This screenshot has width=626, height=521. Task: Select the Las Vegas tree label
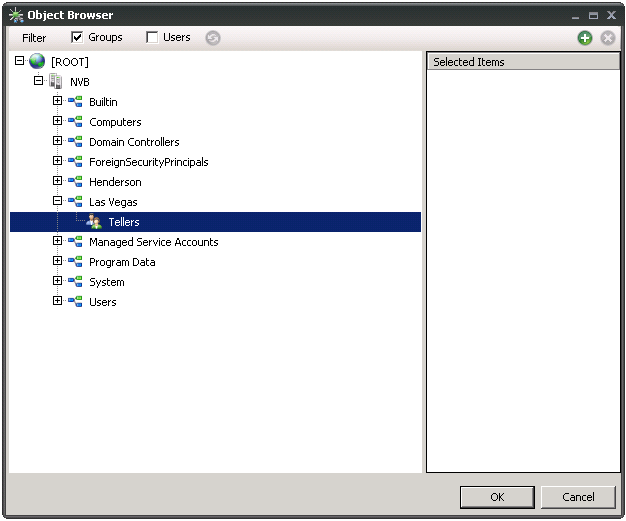(x=113, y=202)
